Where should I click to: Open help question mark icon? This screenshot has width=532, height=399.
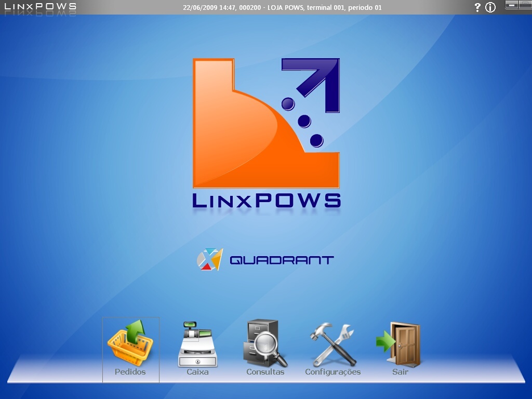click(x=477, y=7)
